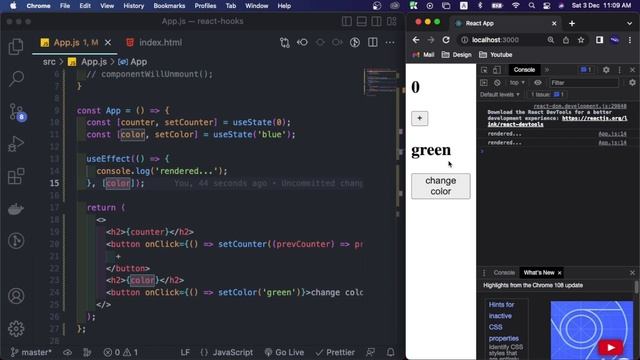
Task: Show more DevTools tabs chevron
Action: coord(547,70)
